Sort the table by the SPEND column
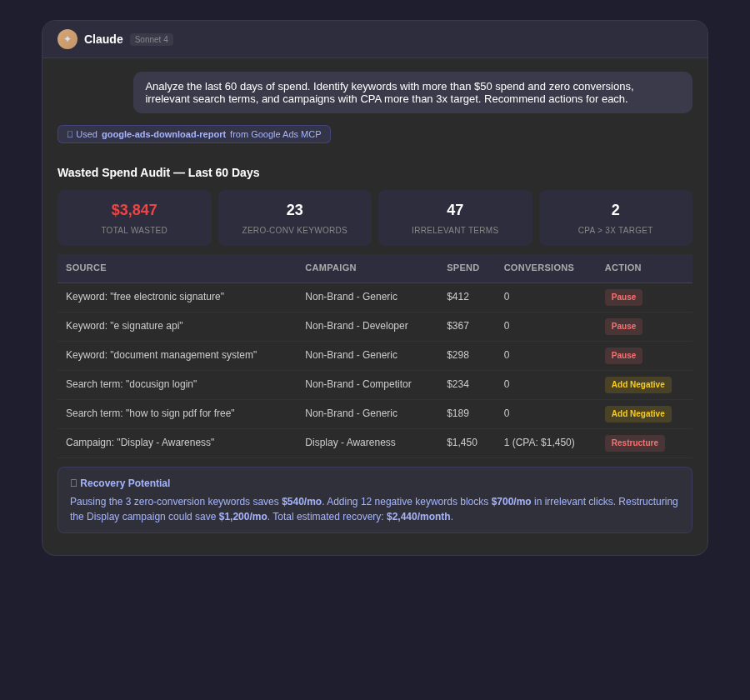 pos(462,267)
